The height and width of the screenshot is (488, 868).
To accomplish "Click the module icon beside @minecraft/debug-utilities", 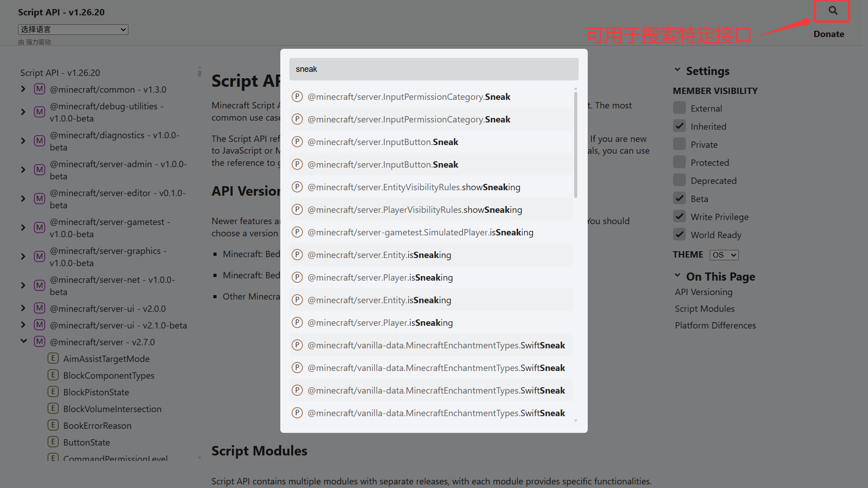I will pyautogui.click(x=40, y=112).
